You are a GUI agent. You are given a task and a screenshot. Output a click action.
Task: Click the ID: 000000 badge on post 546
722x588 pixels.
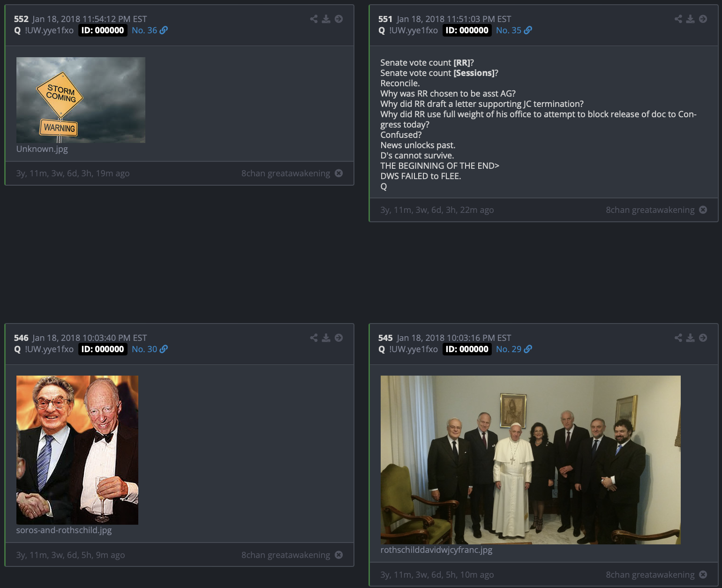click(x=103, y=349)
